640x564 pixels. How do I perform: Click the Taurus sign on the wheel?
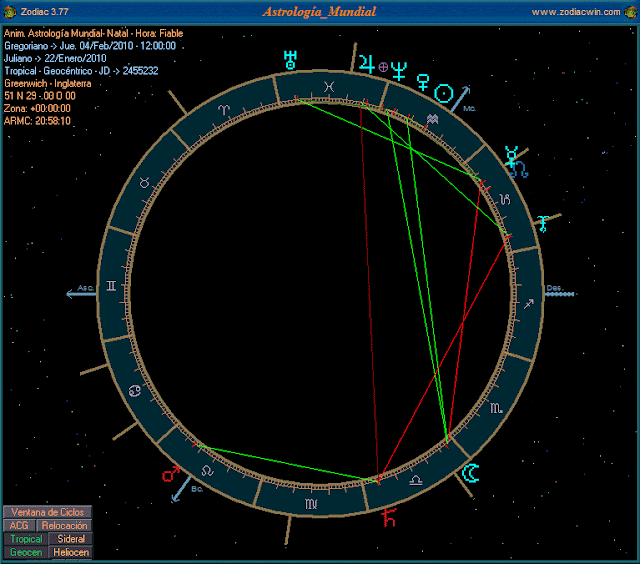[144, 183]
